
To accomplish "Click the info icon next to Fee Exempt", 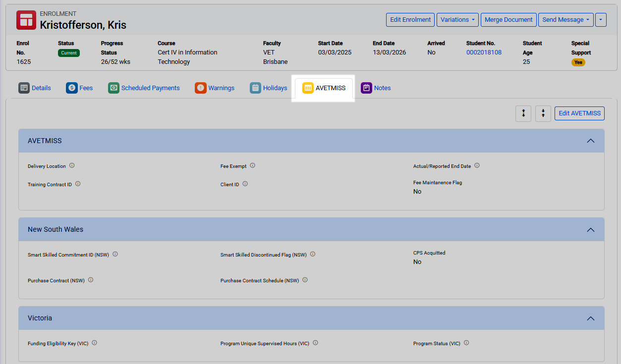I will point(252,165).
